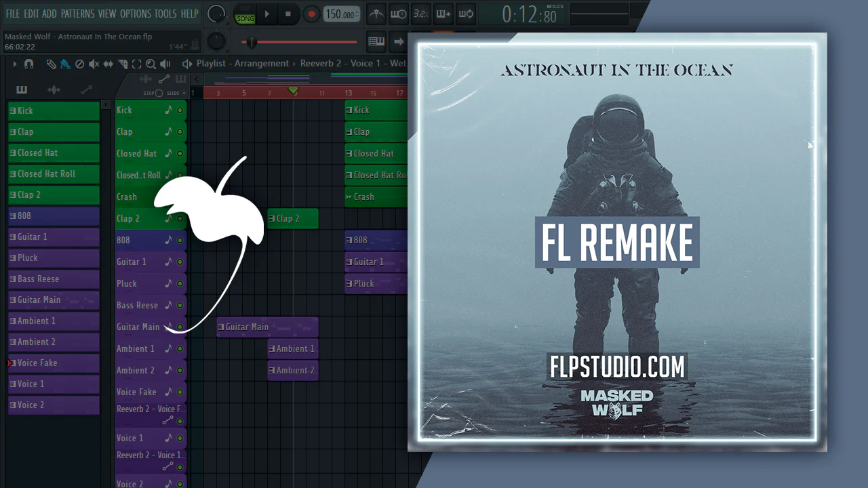Screen dimensions: 868x488
Task: Toggle the wait-for-input icon
Action: [x=399, y=14]
